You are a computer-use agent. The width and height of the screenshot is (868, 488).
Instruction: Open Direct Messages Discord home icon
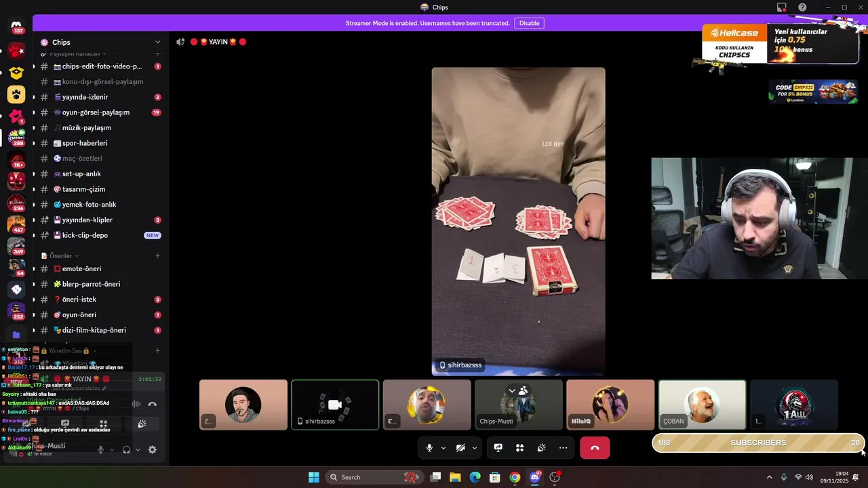click(x=16, y=26)
